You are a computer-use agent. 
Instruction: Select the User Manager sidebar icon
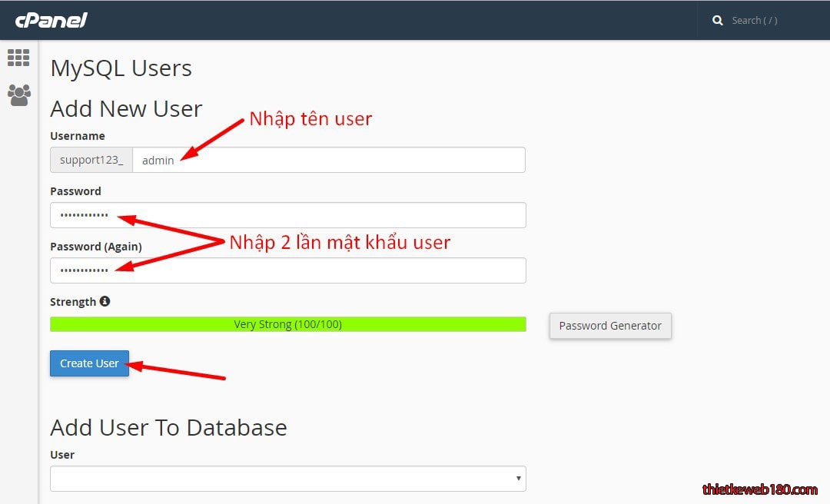click(18, 94)
